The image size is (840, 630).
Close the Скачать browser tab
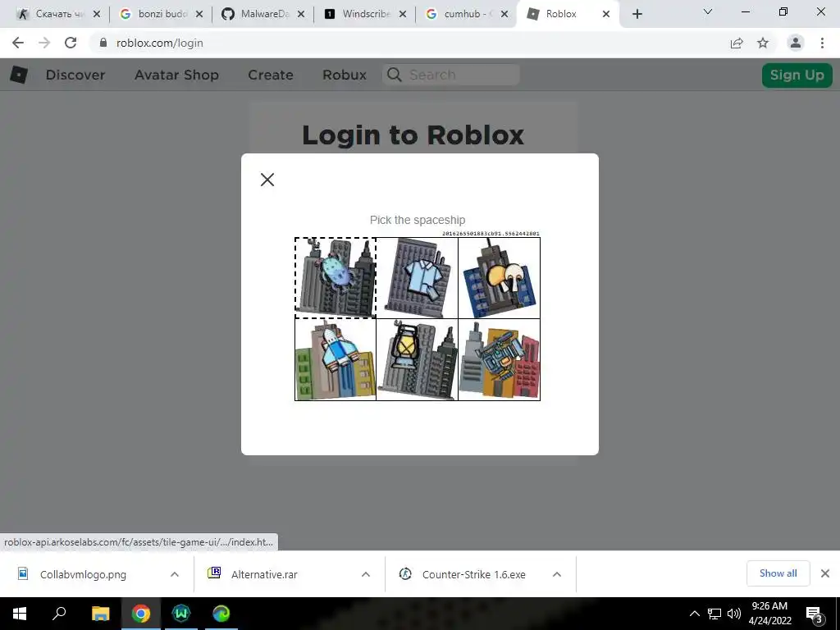[97, 14]
